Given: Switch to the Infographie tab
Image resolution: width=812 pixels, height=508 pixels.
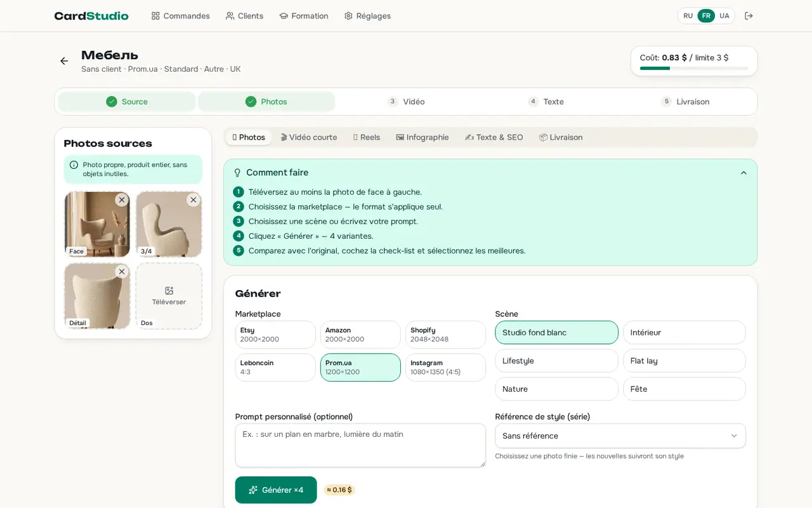Looking at the screenshot, I should click(x=422, y=137).
